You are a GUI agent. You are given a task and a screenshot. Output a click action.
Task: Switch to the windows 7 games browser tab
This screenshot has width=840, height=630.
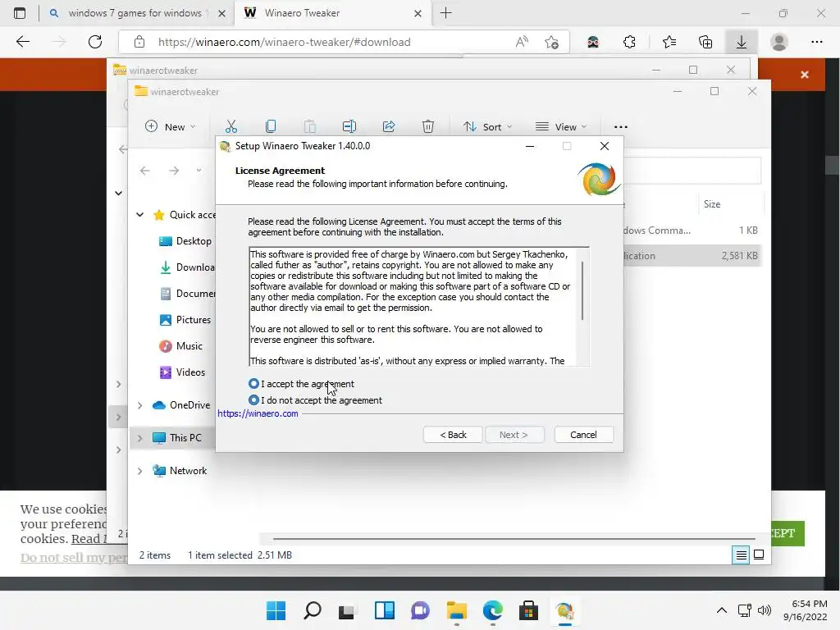coord(137,13)
